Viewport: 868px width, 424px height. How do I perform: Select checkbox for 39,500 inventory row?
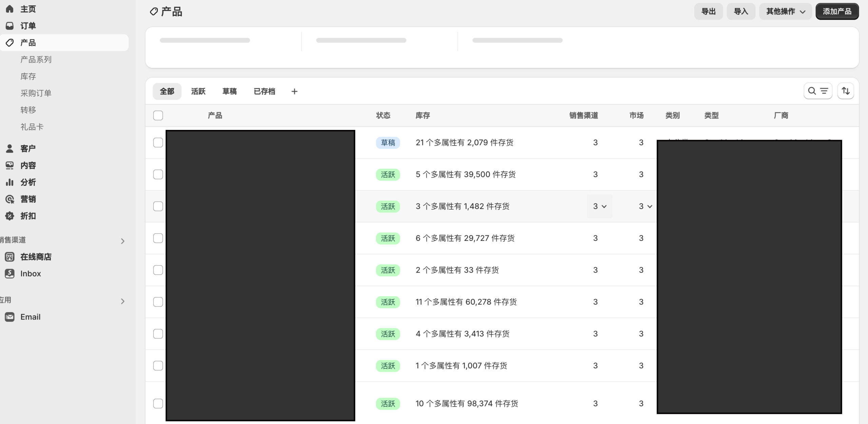coord(158,174)
